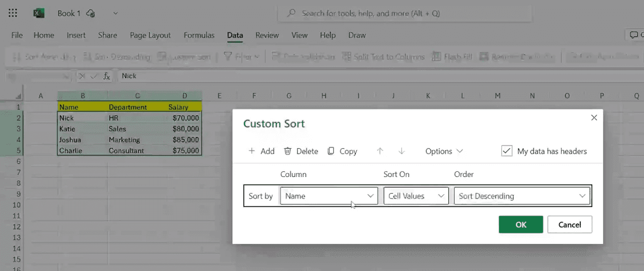This screenshot has height=271, width=644.
Task: Click the formula bar cancel X icon
Action: [x=82, y=76]
